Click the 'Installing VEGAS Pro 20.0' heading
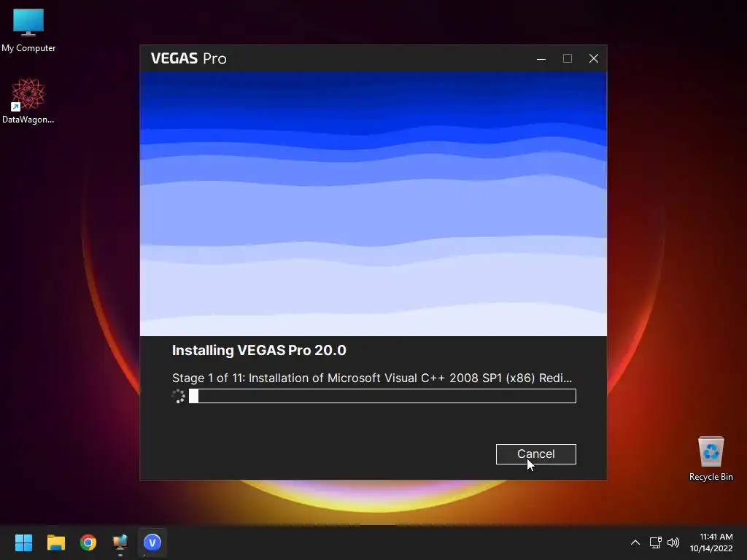The image size is (747, 560). [x=259, y=350]
